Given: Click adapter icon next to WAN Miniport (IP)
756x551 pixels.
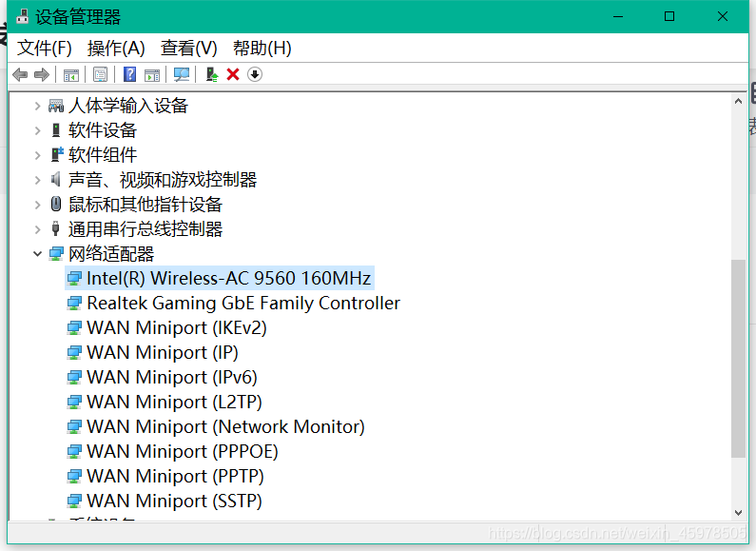Looking at the screenshot, I should click(74, 353).
